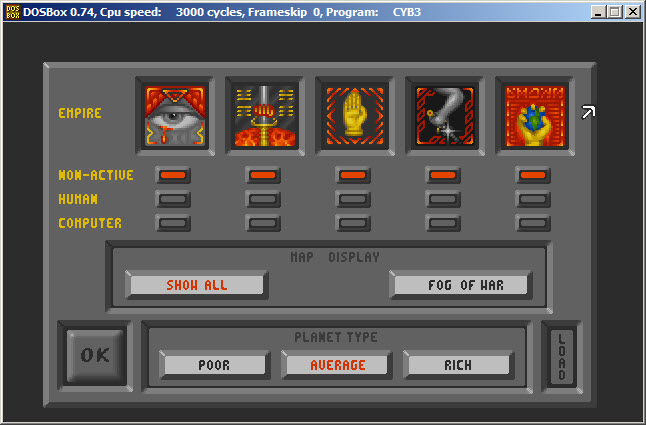Viewport: 646px width, 425px height.
Task: Set globe empire to Human player
Action: click(533, 199)
